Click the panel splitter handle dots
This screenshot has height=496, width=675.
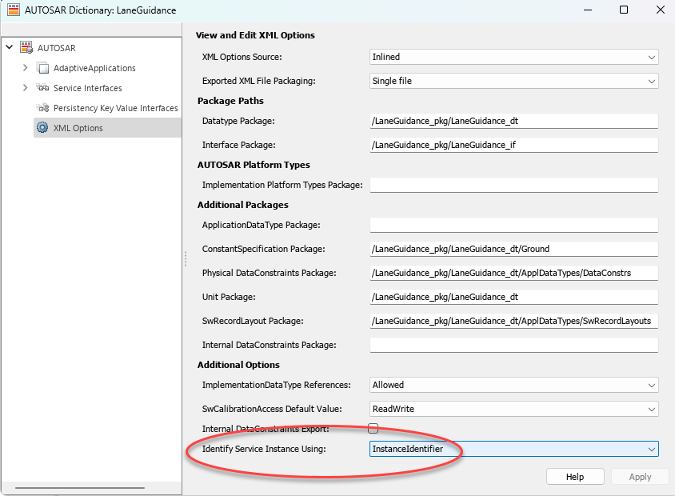point(186,259)
